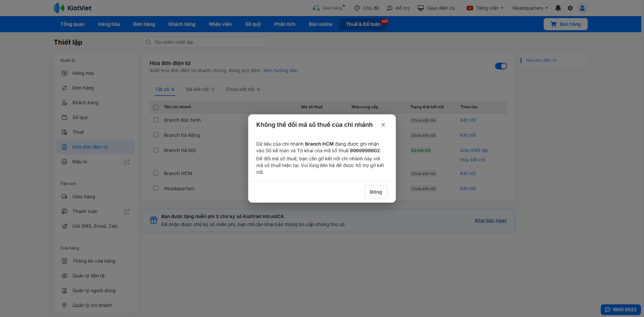Viewport: 644px width, 317px height.
Task: Click the Giao diện cũ monitor icon
Action: pyautogui.click(x=421, y=8)
